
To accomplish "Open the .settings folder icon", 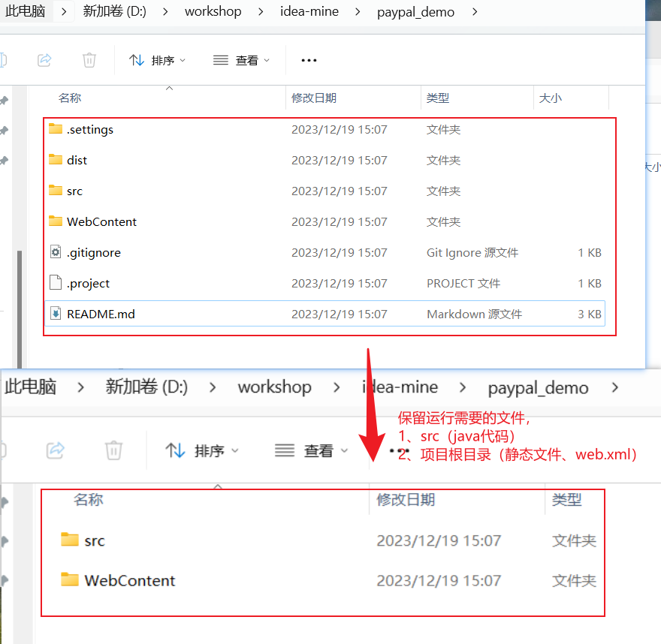I will coord(56,129).
